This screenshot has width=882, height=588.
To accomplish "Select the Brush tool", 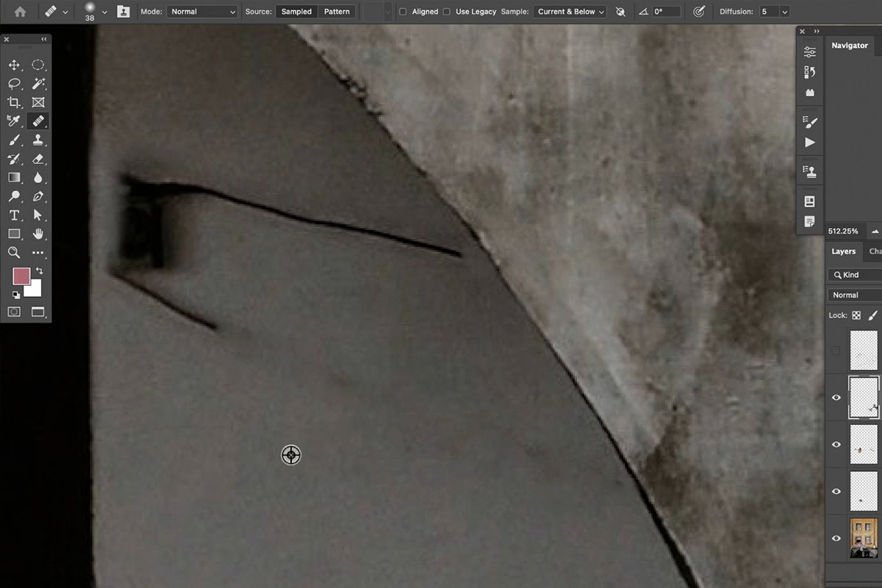I will (x=14, y=140).
